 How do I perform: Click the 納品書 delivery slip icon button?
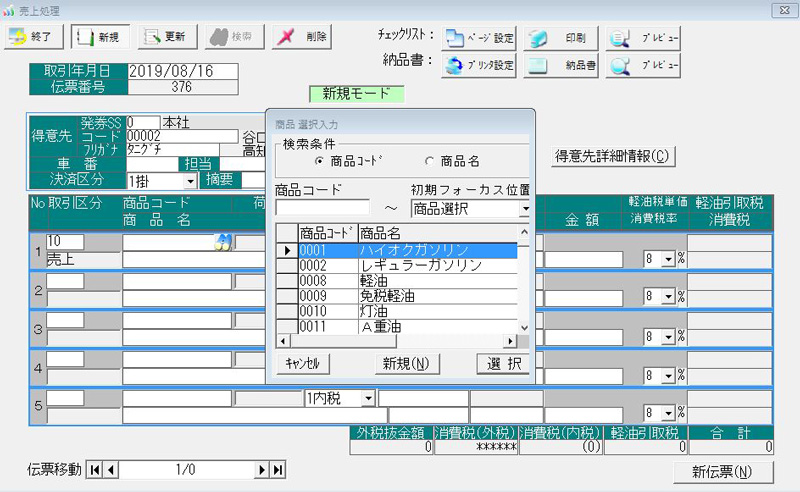(x=562, y=67)
